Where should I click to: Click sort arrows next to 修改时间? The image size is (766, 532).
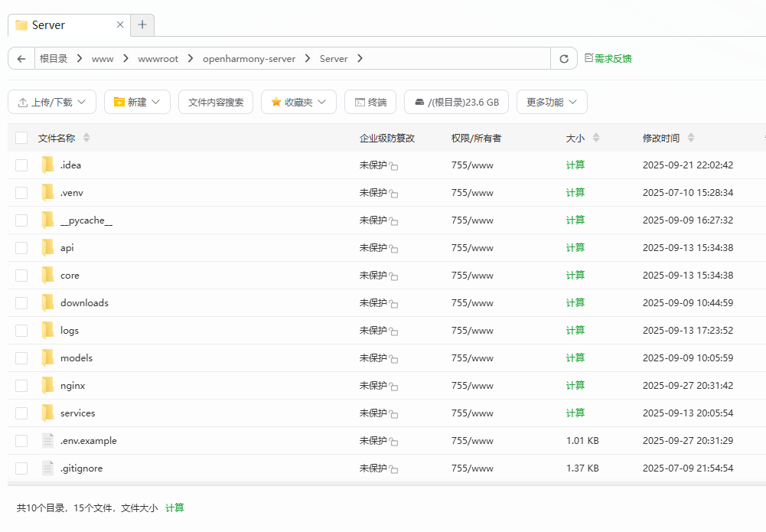[x=691, y=138]
